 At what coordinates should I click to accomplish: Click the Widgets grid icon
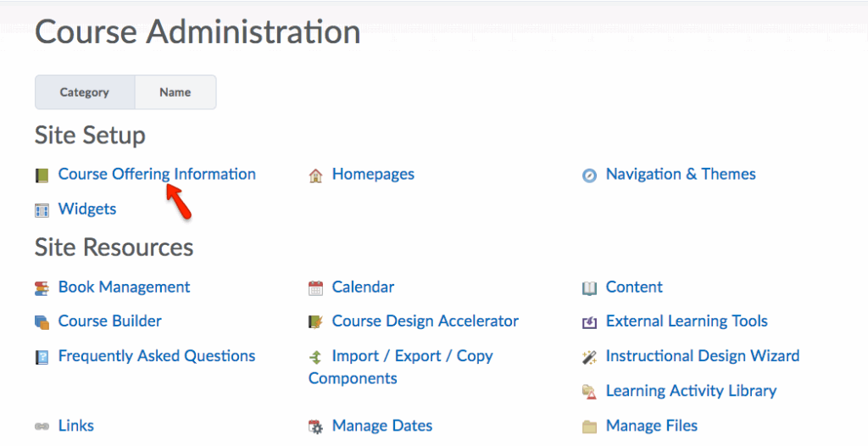42,210
